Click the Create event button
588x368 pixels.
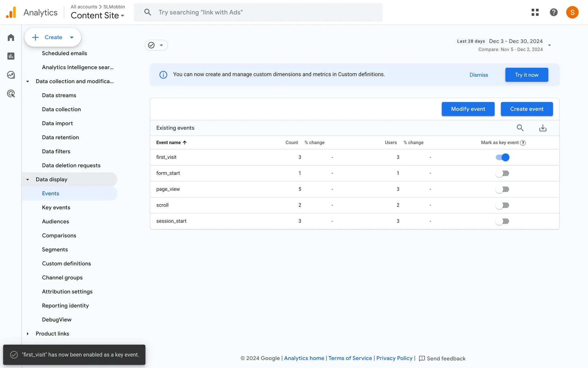click(x=526, y=109)
